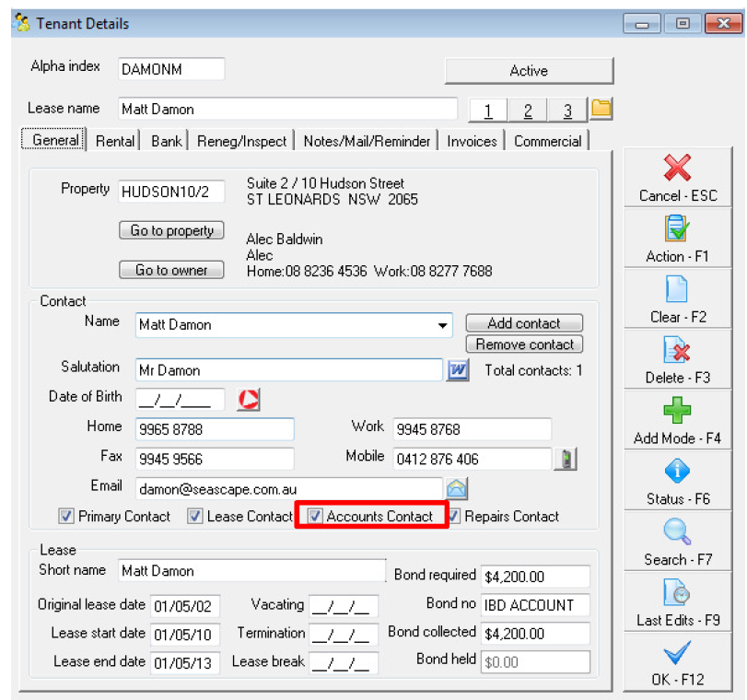Viewport: 747px width, 700px height.
Task: Open the Notes/Mail/Reminder tab
Action: pos(367,141)
